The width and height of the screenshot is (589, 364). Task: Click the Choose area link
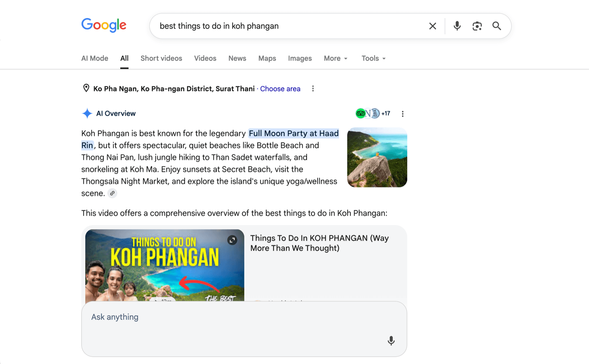[280, 89]
